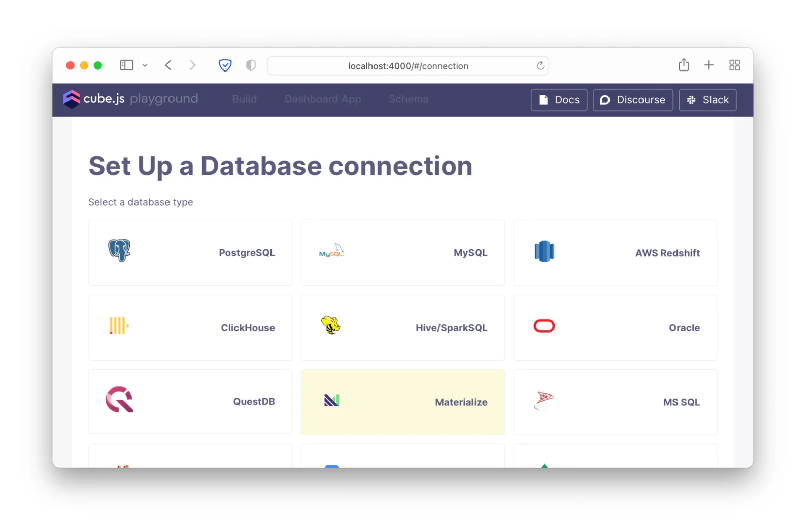Click the yellow minimize window button

click(x=84, y=65)
